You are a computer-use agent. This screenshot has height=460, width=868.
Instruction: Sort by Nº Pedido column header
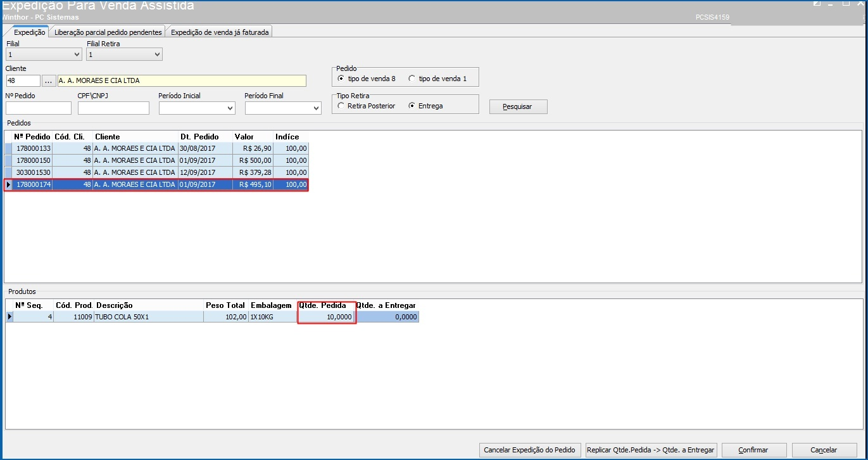(x=32, y=137)
